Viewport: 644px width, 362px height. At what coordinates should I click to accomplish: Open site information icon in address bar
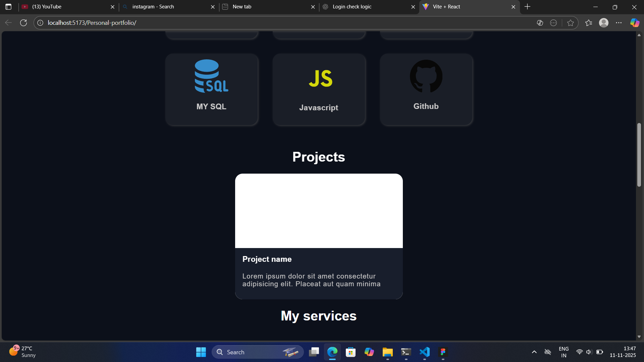40,23
